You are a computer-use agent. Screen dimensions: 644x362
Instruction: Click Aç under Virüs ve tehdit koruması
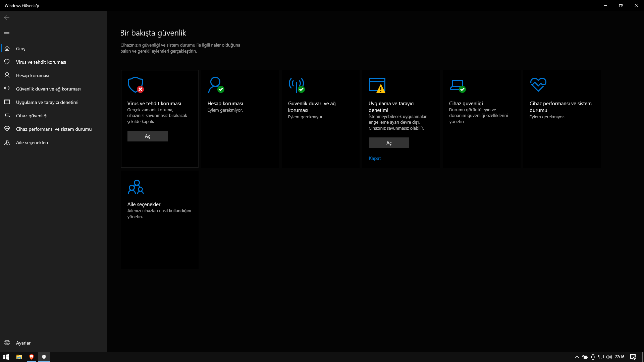click(148, 136)
